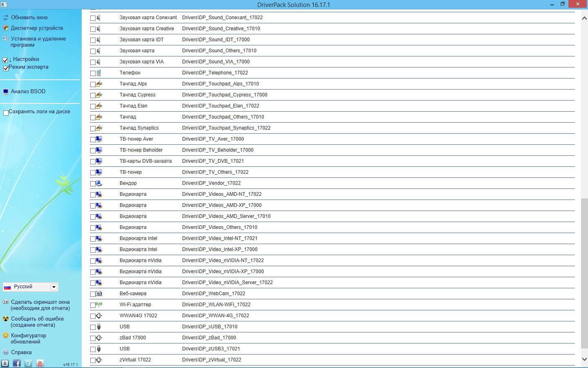This screenshot has width=588, height=368.
Task: Select the checkbox for ТВ-тюнер Beholder
Action: 93,150
